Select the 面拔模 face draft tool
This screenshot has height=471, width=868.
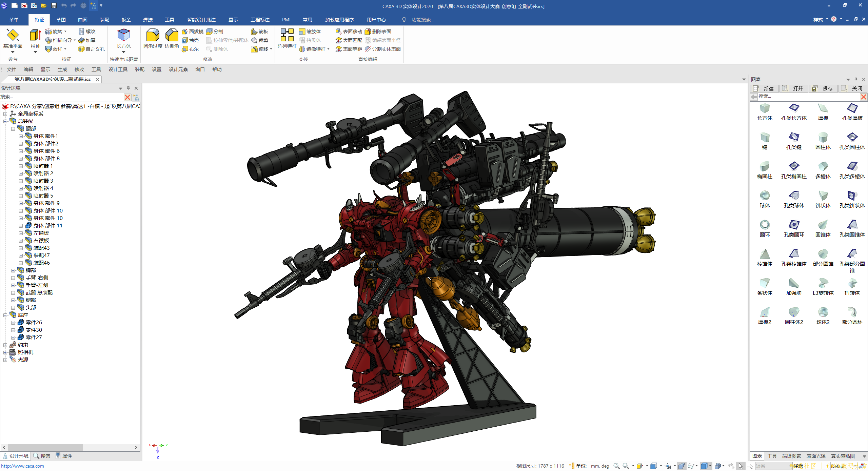click(x=193, y=32)
